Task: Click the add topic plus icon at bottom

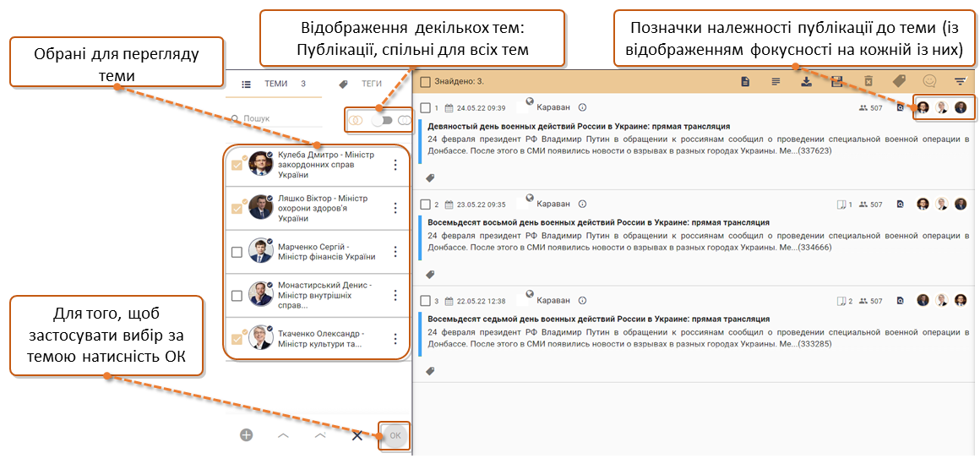Action: click(x=246, y=435)
